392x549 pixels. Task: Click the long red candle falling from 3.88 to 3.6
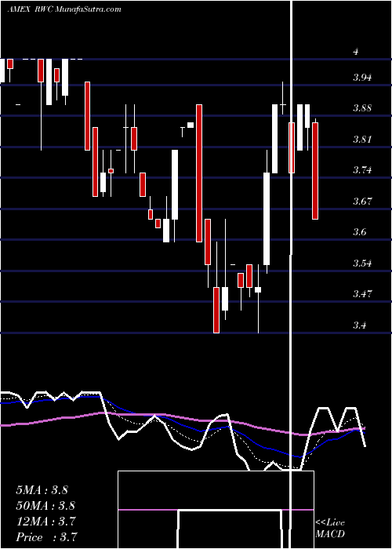coord(199,173)
